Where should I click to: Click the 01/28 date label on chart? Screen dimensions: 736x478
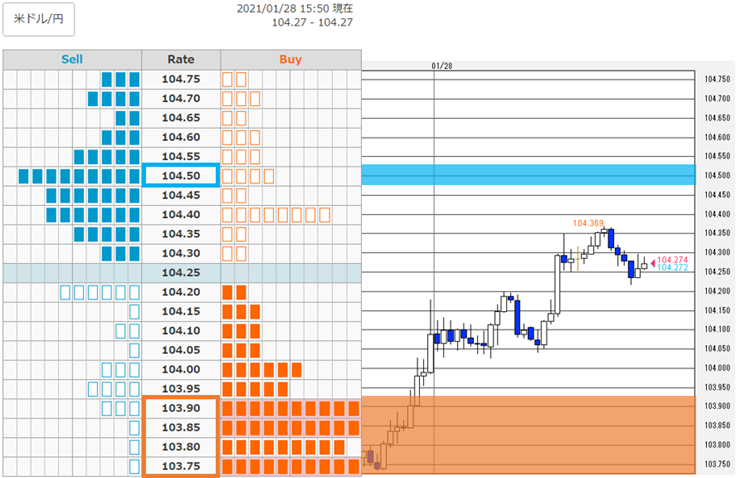[442, 66]
